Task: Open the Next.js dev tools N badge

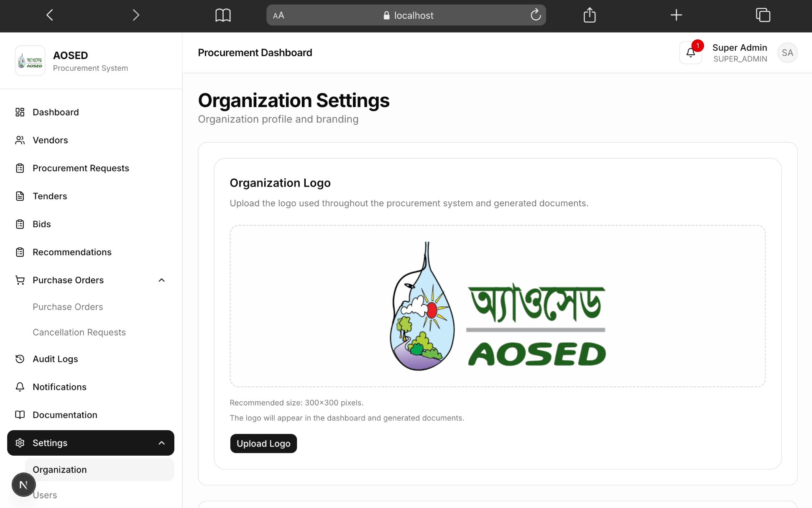Action: pyautogui.click(x=23, y=485)
